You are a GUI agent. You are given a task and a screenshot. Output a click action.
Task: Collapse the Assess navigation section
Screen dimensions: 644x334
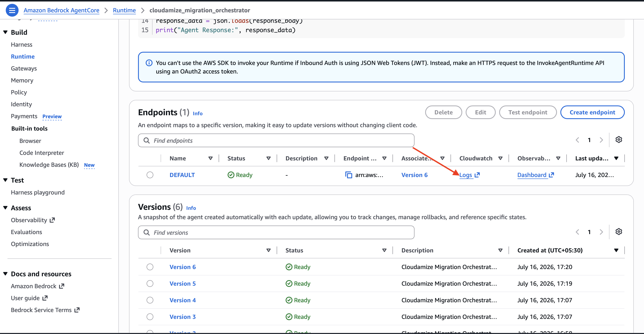(x=5, y=208)
